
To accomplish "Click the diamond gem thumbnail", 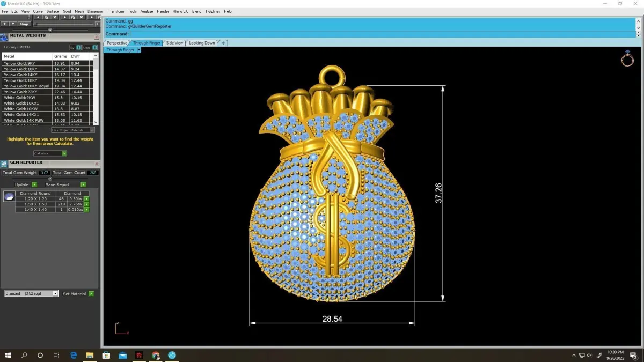I will (x=9, y=197).
